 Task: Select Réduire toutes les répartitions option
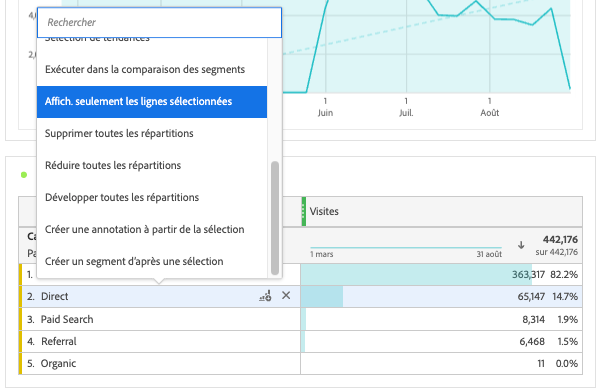(x=152, y=166)
